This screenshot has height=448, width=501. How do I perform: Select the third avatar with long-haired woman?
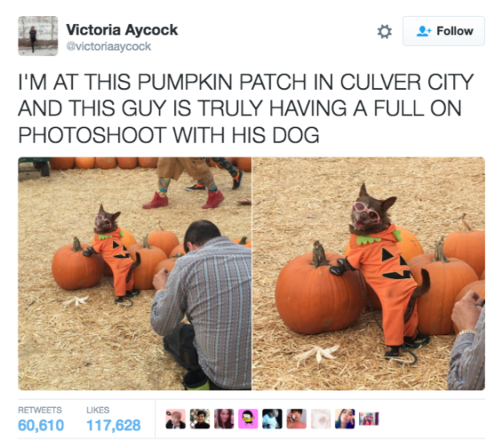(224, 419)
